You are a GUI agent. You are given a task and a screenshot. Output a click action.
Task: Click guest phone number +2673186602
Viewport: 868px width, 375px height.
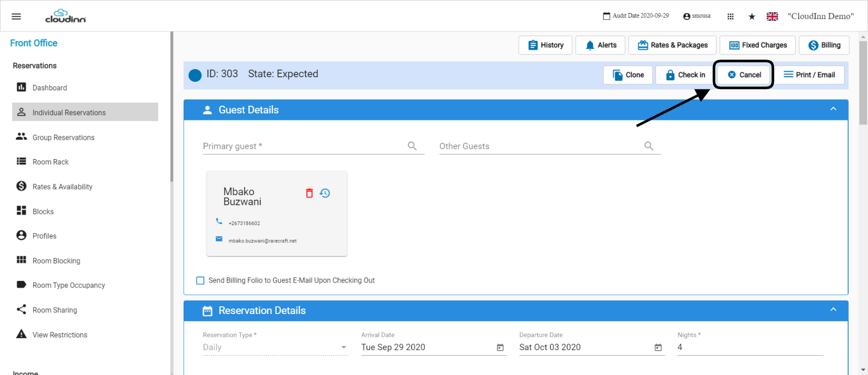click(244, 223)
